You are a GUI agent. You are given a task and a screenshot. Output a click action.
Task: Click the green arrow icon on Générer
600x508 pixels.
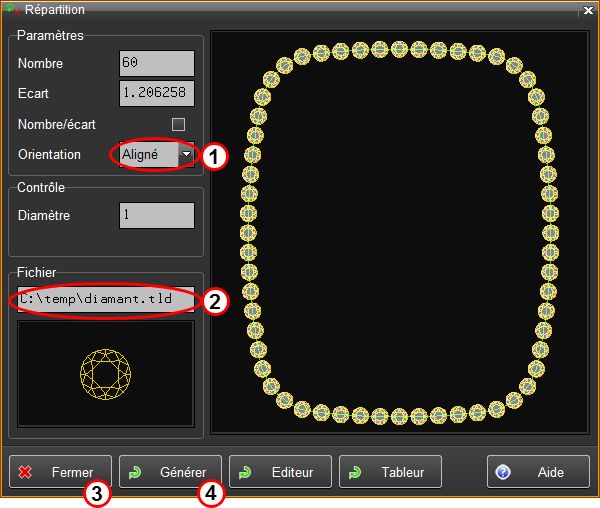(136, 472)
